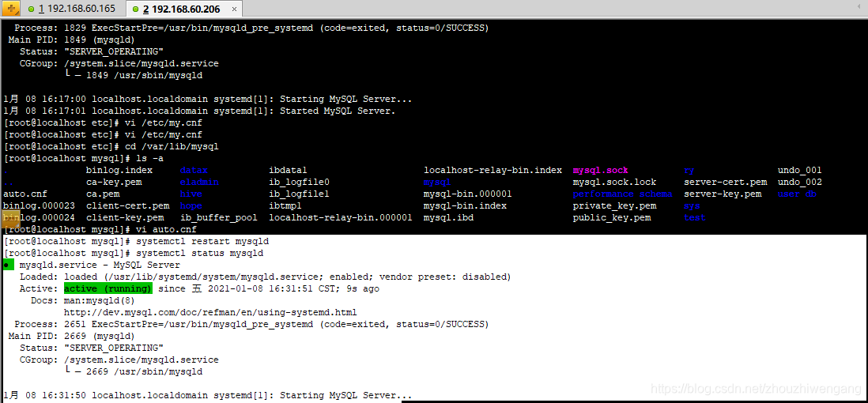Click the blue 'performance_schema' directory name

[623, 194]
